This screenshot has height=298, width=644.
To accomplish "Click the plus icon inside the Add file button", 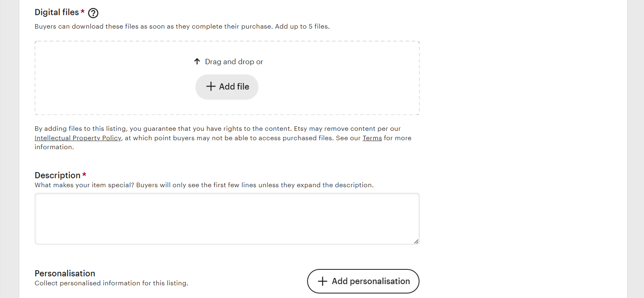I will [211, 87].
